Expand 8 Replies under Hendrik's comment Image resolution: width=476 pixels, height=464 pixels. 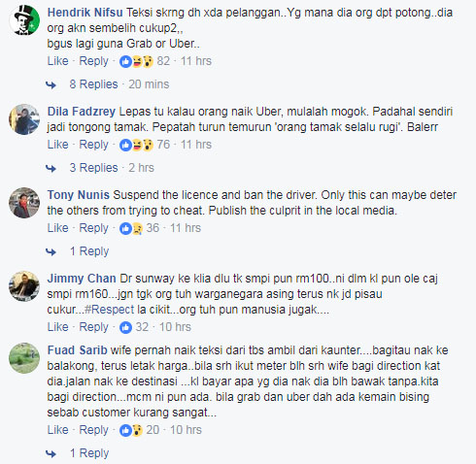[93, 84]
